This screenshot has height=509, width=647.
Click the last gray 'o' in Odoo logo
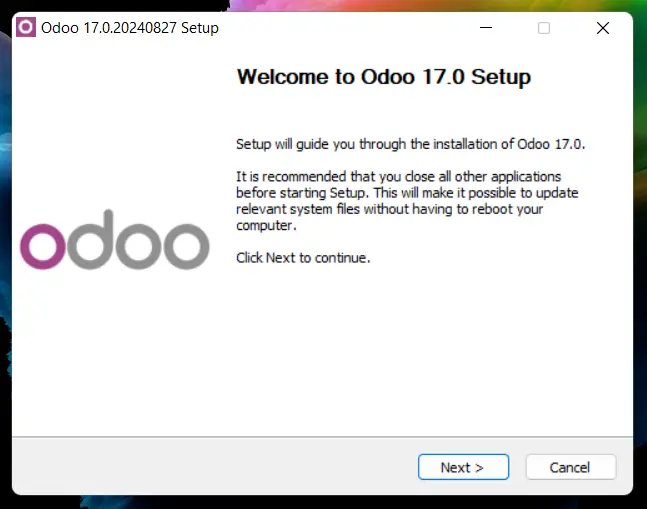(x=185, y=246)
